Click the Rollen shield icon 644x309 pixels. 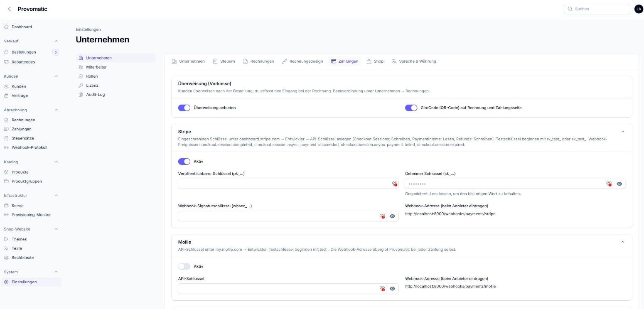[x=81, y=76]
